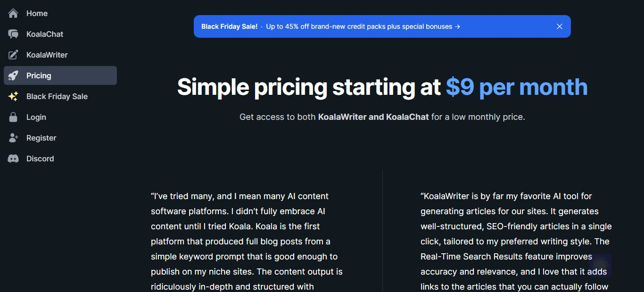
Task: Click the house icon beside Home
Action: (13, 13)
